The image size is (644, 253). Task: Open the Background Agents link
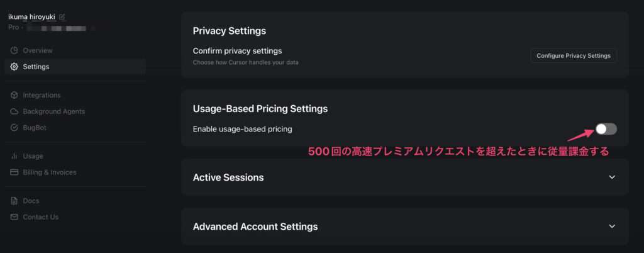point(54,111)
